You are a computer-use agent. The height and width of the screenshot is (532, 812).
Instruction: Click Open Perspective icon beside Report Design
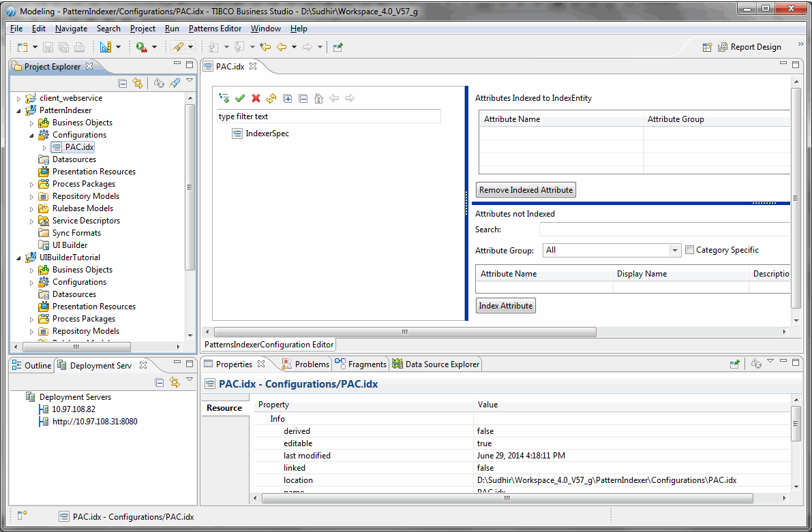point(708,47)
